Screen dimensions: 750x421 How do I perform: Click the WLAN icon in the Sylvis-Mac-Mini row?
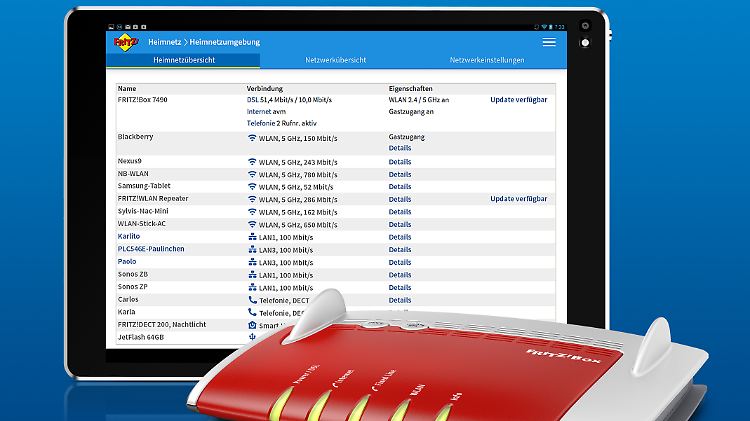coord(252,211)
